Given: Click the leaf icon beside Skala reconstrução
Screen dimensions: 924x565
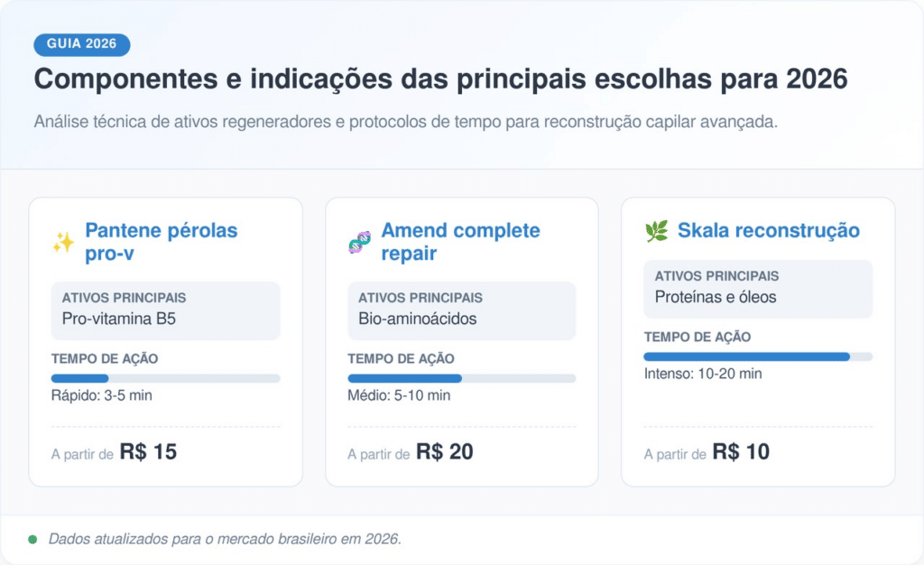Looking at the screenshot, I should pos(656,231).
